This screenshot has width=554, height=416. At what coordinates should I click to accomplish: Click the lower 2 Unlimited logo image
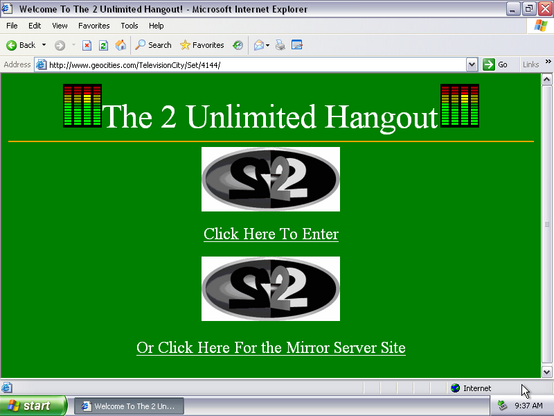[271, 289]
